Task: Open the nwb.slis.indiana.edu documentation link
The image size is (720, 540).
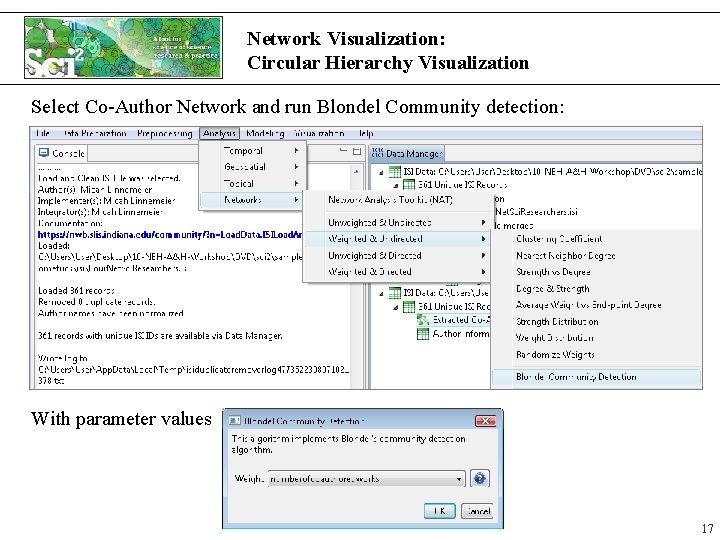Action: click(170, 235)
